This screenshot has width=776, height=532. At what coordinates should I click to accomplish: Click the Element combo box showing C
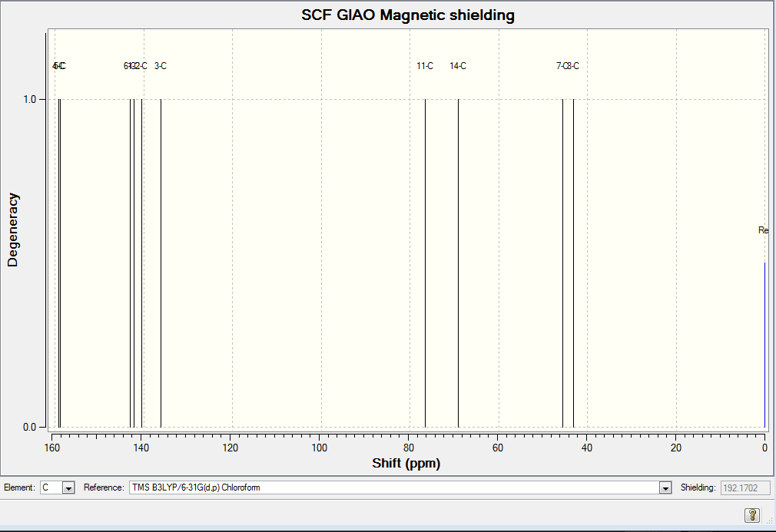coord(58,487)
